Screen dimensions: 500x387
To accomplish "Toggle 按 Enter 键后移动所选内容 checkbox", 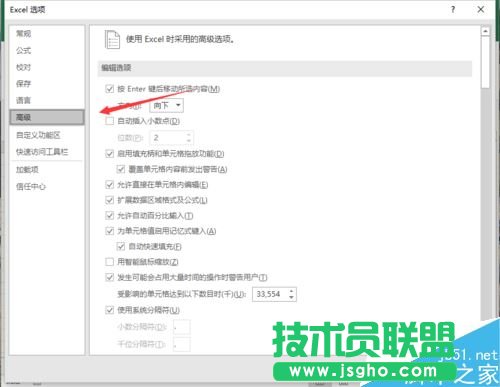I will pyautogui.click(x=109, y=89).
